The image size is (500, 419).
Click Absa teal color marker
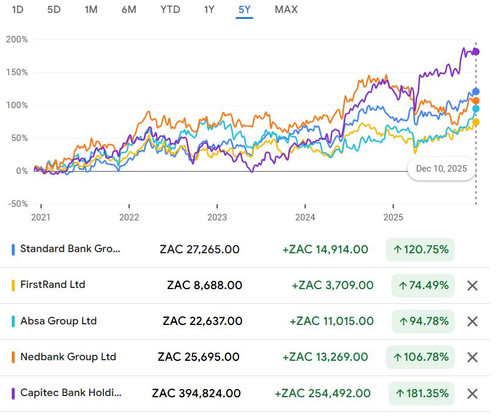[x=13, y=322]
